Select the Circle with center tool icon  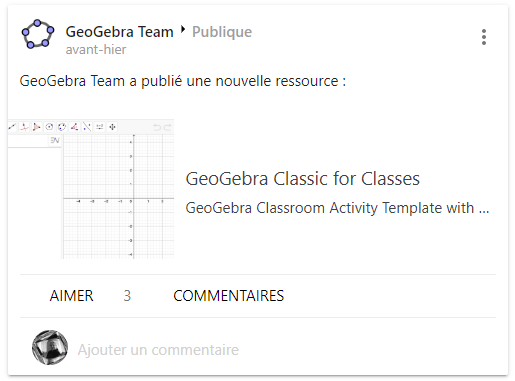tap(49, 127)
